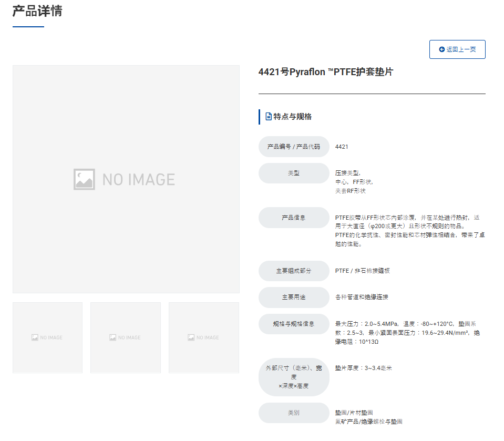Screen dimensions: 504x441
Task: Click the 压接类型 text line
Action: [x=348, y=173]
